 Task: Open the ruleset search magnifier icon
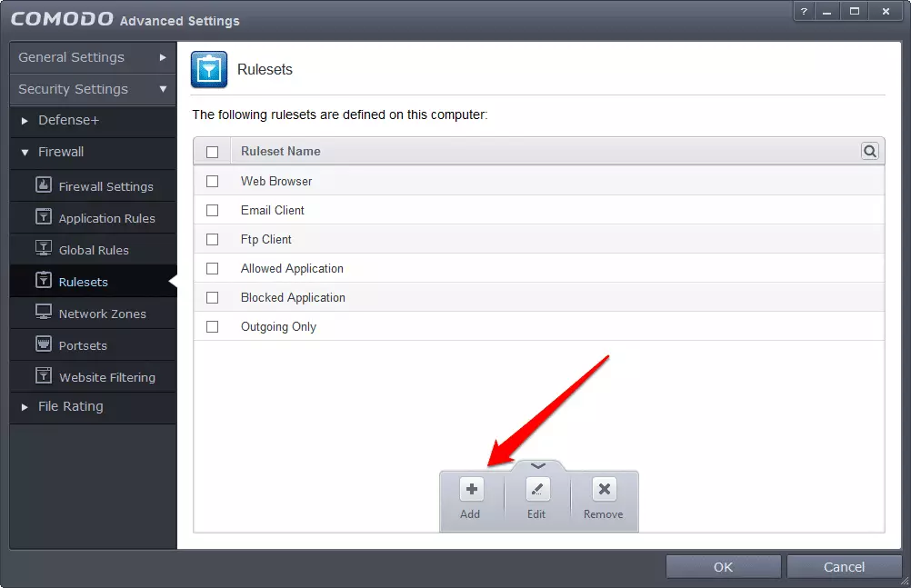point(870,152)
